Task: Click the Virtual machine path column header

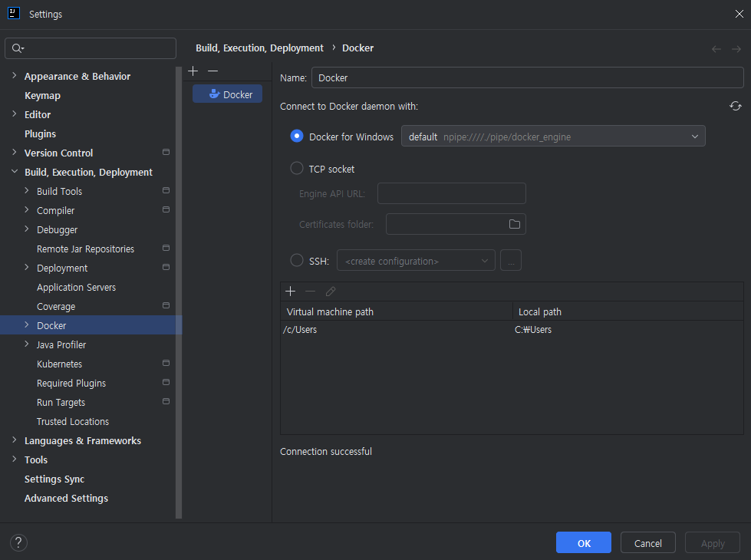Action: (396, 311)
